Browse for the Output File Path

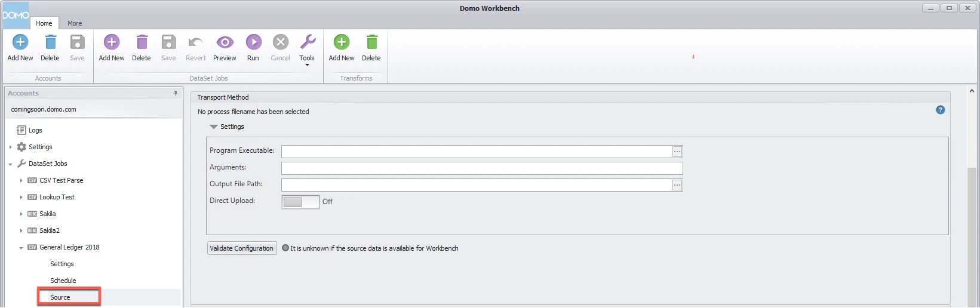point(677,185)
